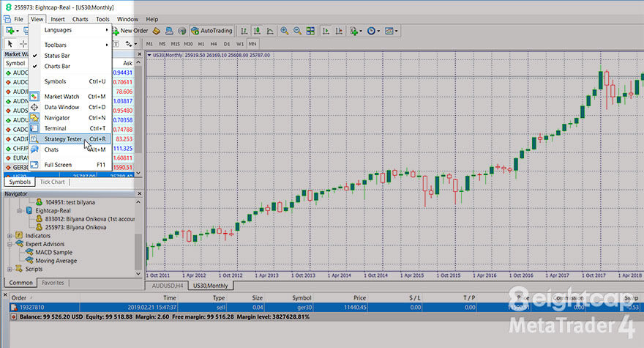
Task: Open the Languages submenu
Action: (x=70, y=30)
